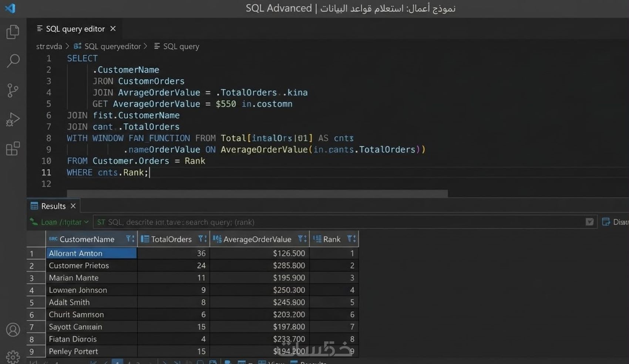Click SQL query breadcrumb item
629x364 pixels.
click(x=181, y=47)
